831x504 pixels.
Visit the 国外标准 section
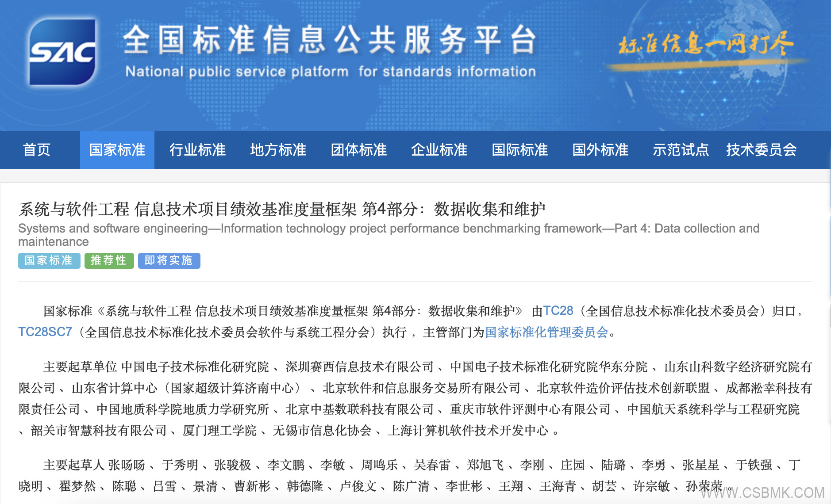coord(600,150)
